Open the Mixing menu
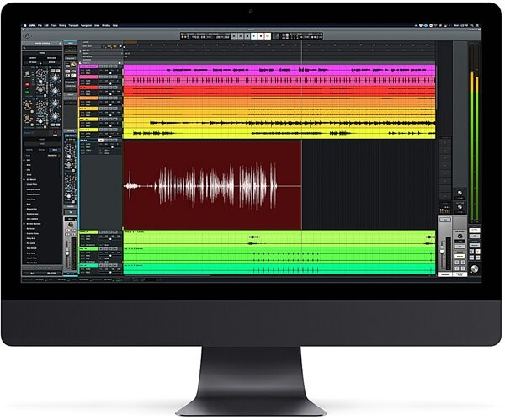The width and height of the screenshot is (505, 420). click(62, 25)
